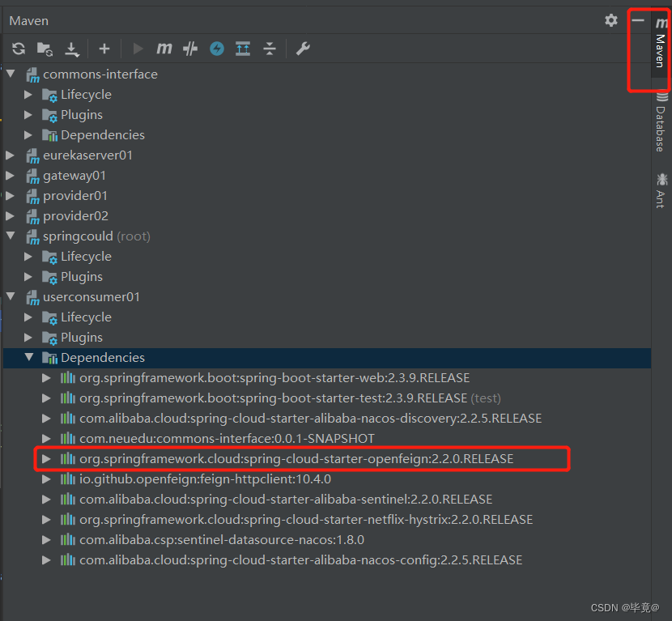This screenshot has height=621, width=672.
Task: Expand the spring-cloud-starter-openfeign dependency
Action: click(46, 458)
